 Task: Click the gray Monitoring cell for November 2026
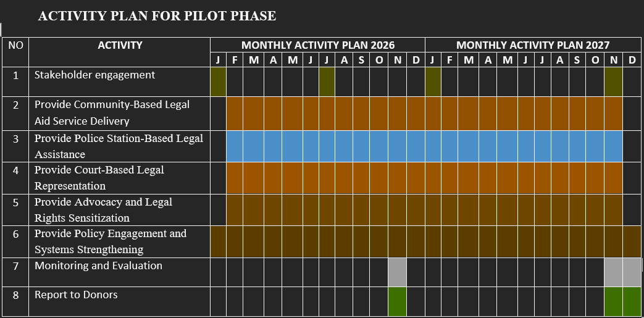click(398, 272)
